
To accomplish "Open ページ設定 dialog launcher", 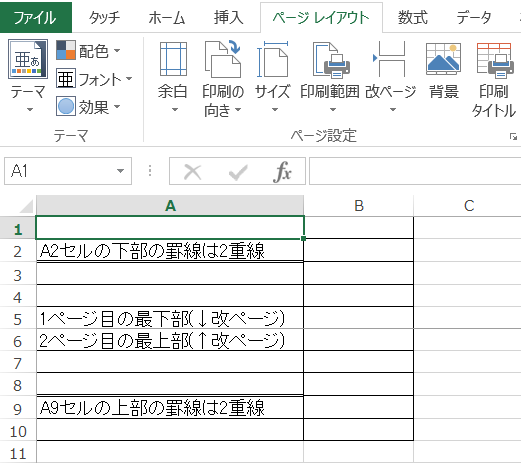I will click(x=513, y=137).
